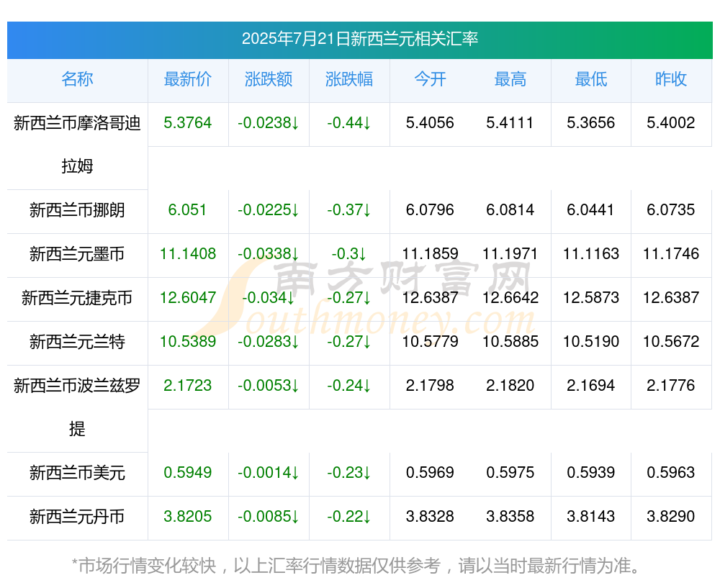The width and height of the screenshot is (720, 588).
Task: Select the latest price value 0.5949
Action: click(x=188, y=472)
